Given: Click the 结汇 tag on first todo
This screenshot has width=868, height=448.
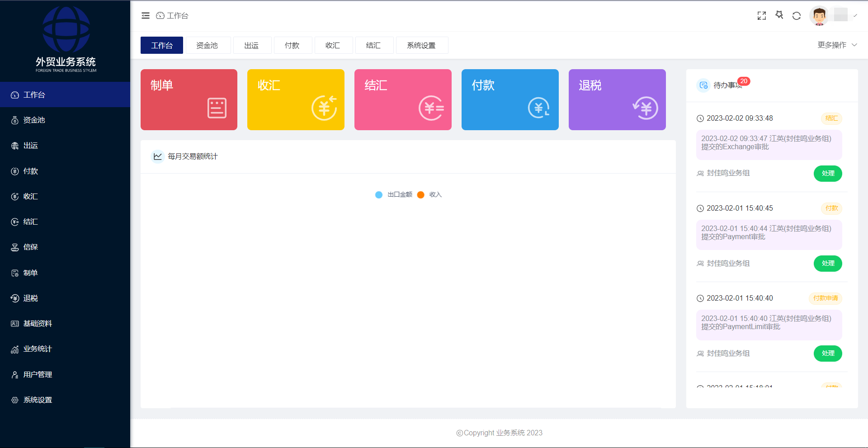Looking at the screenshot, I should point(831,118).
